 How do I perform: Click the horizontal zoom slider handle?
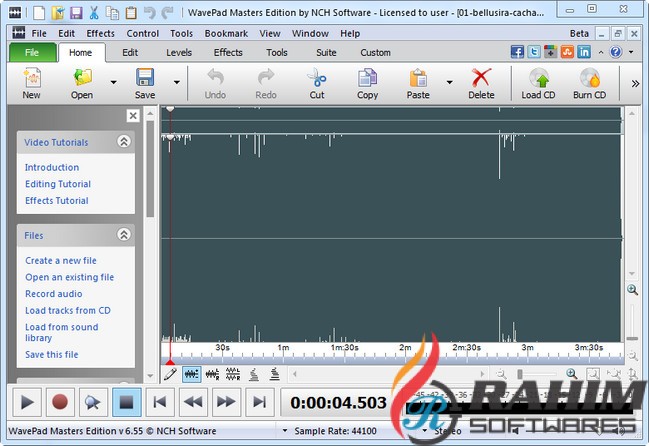(520, 374)
